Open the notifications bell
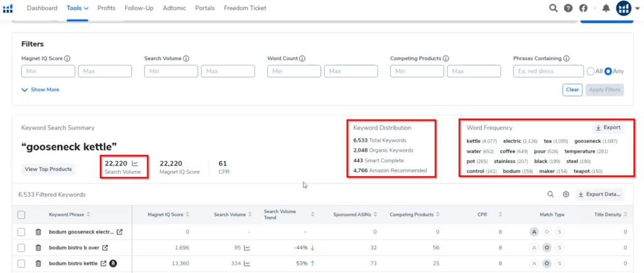The image size is (644, 273). pyautogui.click(x=606, y=8)
